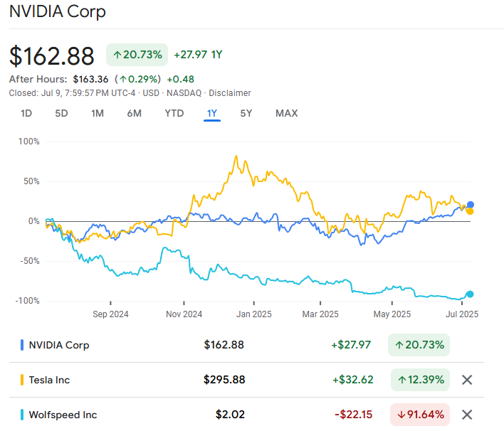Click the After Hours $163.36 price
This screenshot has width=504, height=431.
point(90,79)
